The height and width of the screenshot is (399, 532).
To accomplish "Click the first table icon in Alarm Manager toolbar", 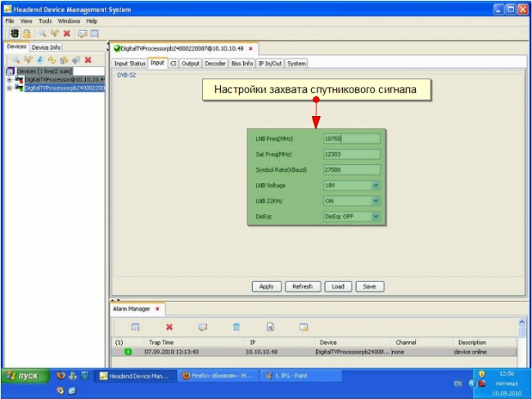I will point(135,327).
